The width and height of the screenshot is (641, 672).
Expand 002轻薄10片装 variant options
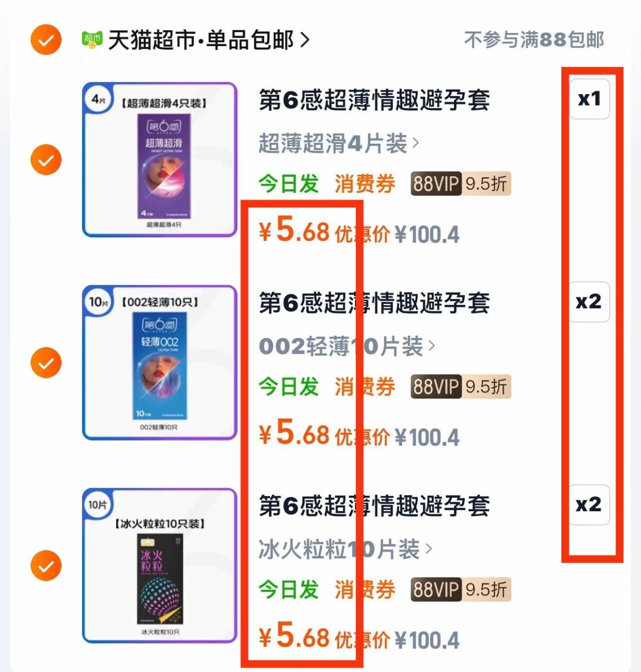coord(347,347)
